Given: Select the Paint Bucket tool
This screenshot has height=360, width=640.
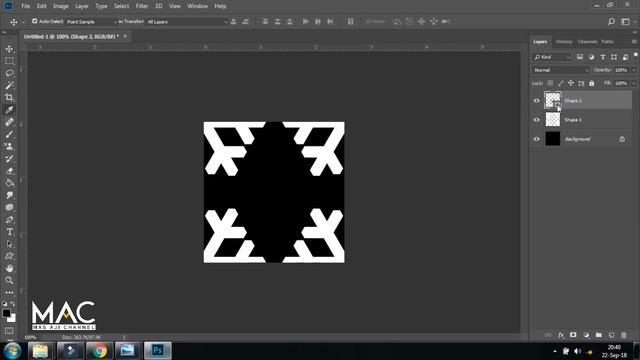Looking at the screenshot, I should tap(9, 183).
